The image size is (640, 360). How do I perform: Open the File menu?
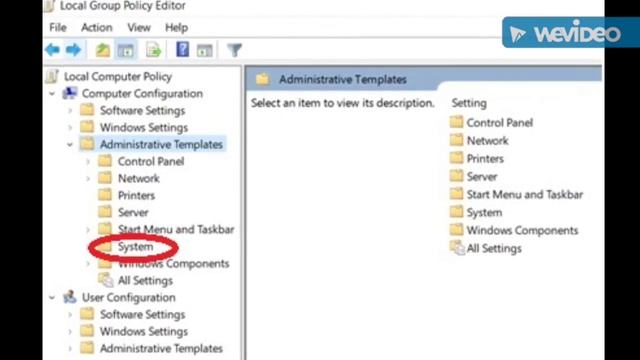(x=58, y=27)
